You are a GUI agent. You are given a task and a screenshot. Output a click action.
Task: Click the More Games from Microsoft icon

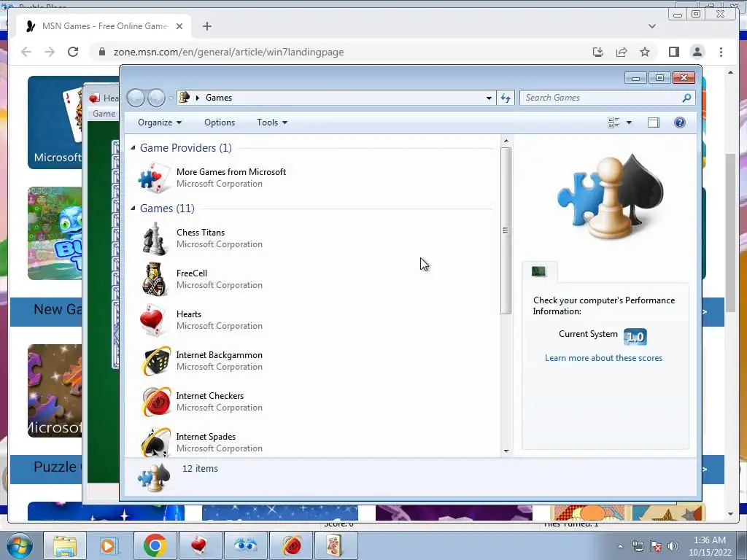coord(154,178)
